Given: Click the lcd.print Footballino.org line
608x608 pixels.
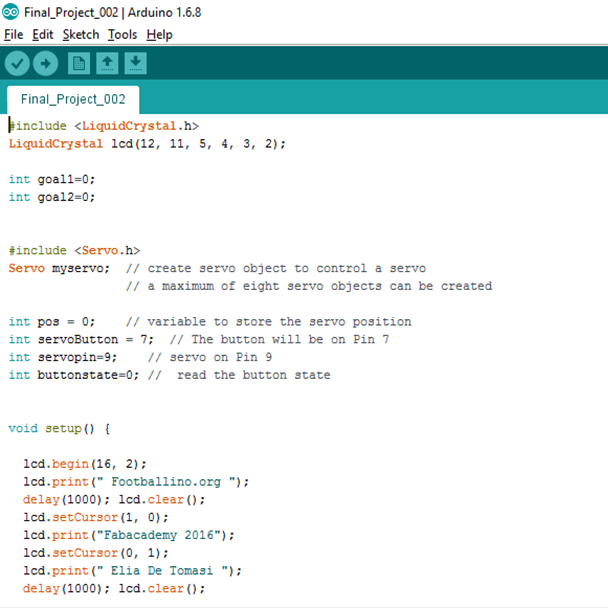Looking at the screenshot, I should pos(136,482).
